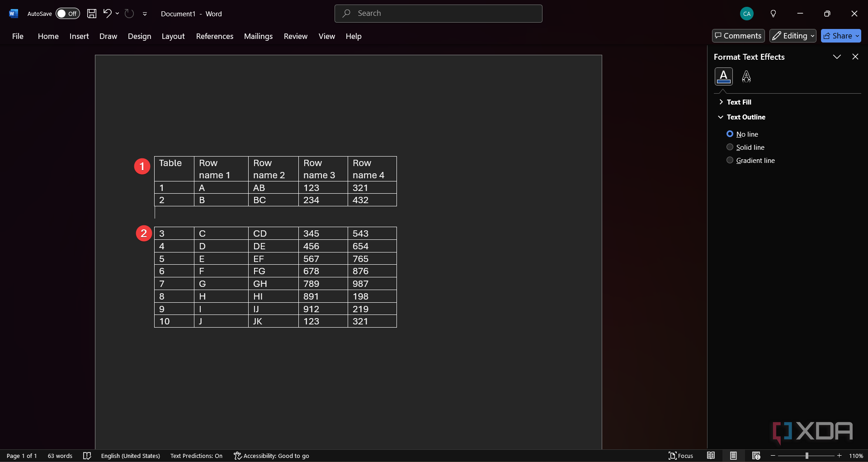Click the table cell containing 789
The height and width of the screenshot is (462, 868).
323,284
